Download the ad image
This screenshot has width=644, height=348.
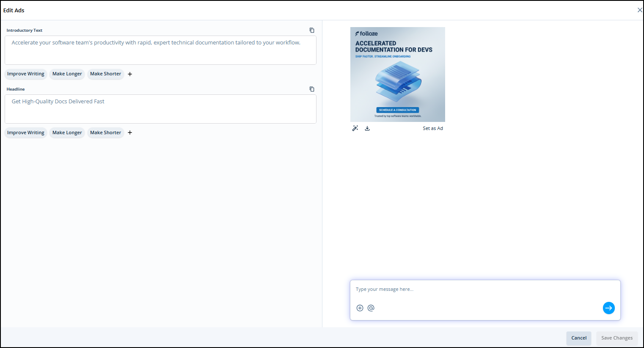click(367, 128)
